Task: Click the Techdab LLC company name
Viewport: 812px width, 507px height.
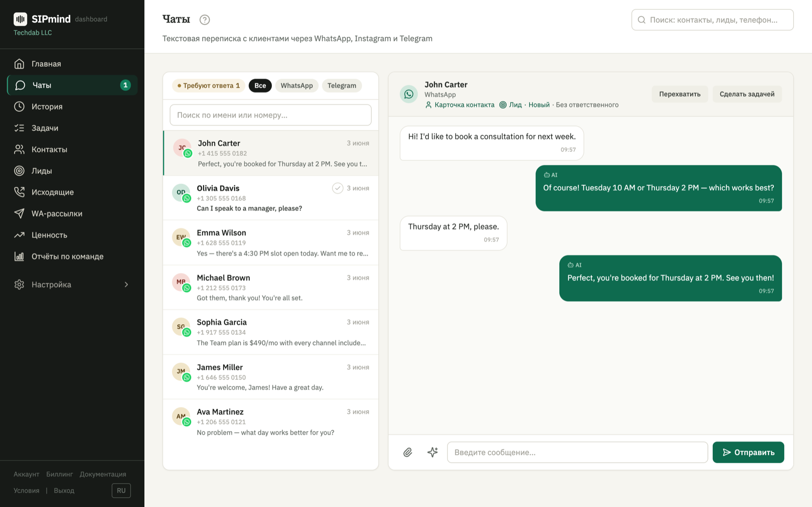Action: pyautogui.click(x=32, y=32)
